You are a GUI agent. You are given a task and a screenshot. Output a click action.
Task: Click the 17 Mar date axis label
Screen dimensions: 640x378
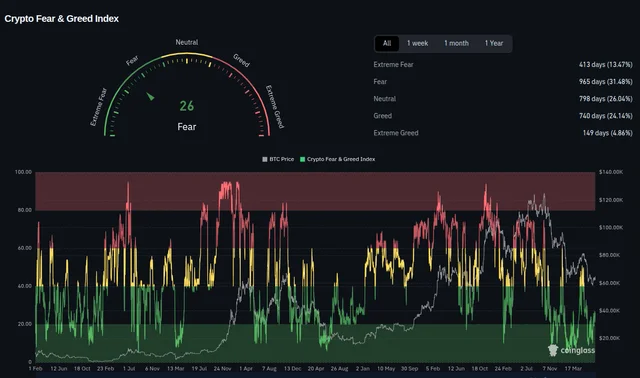coord(573,369)
